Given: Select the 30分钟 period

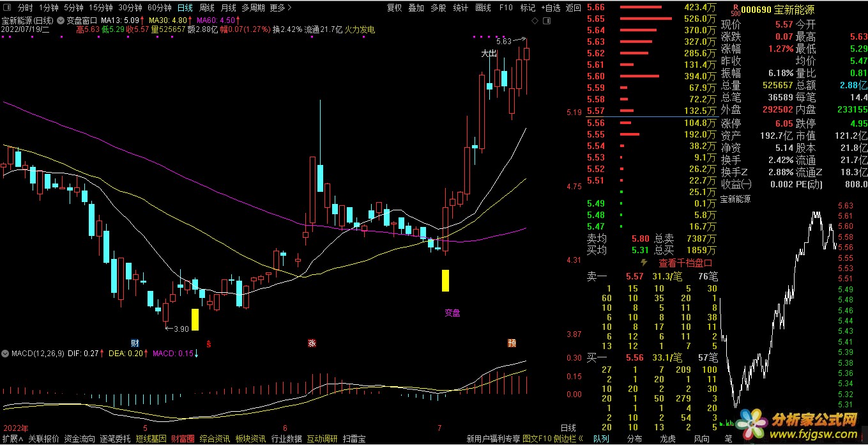Looking at the screenshot, I should click(130, 8).
